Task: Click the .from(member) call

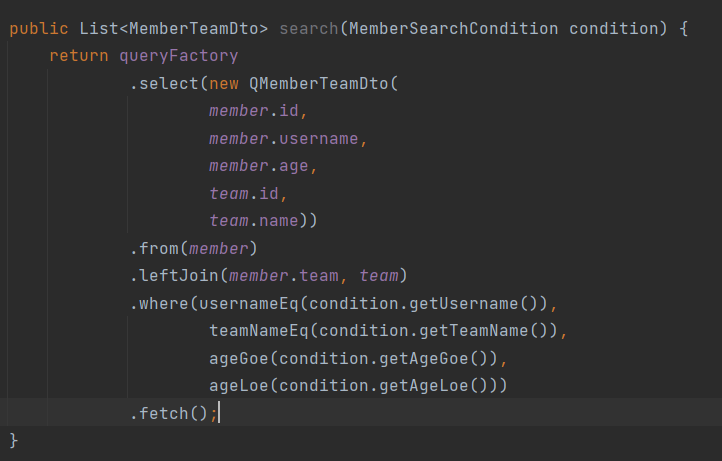Action: (193, 249)
